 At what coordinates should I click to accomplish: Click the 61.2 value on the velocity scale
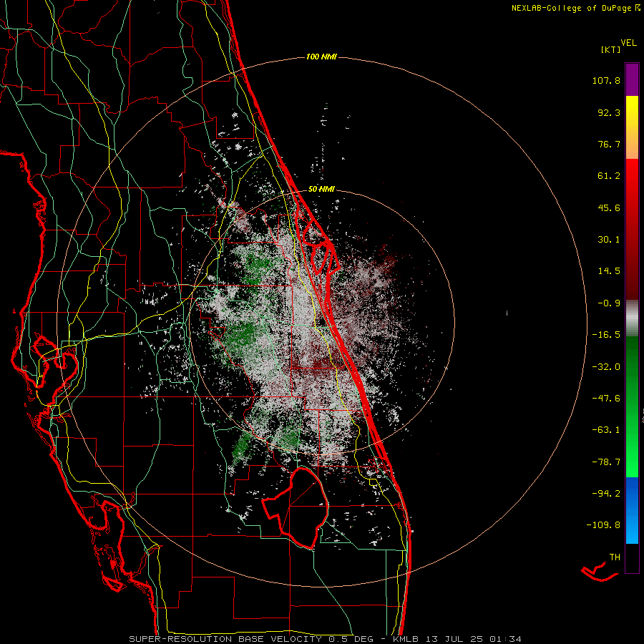[x=609, y=176]
